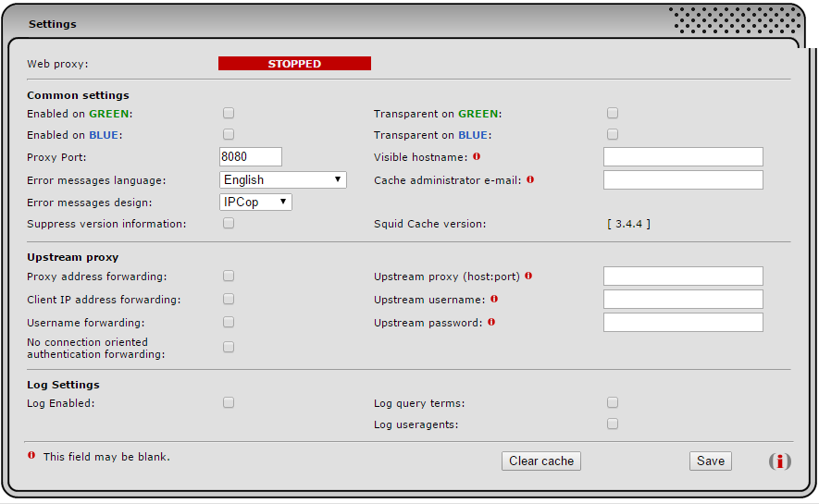Enable Log query terms
819x504 pixels.
tap(612, 403)
